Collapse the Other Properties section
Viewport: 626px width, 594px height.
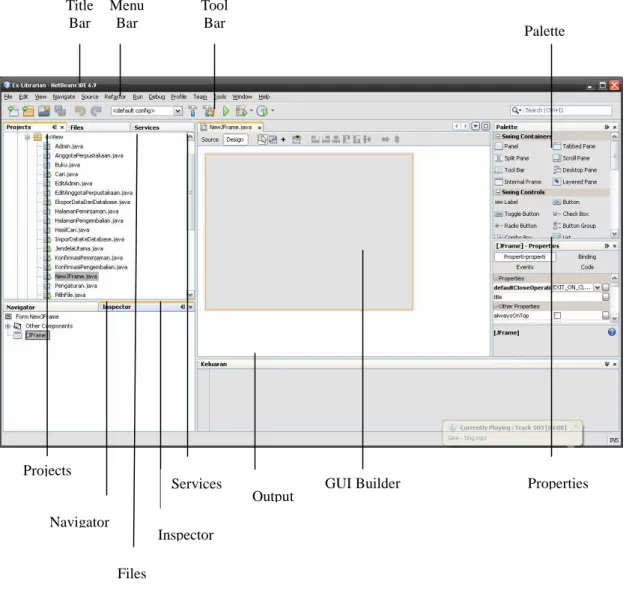[x=496, y=307]
